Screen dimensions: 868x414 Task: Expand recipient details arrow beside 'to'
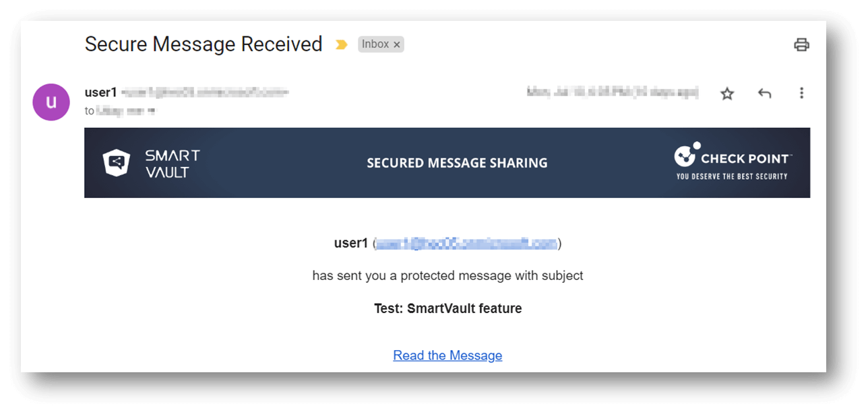coord(152,111)
